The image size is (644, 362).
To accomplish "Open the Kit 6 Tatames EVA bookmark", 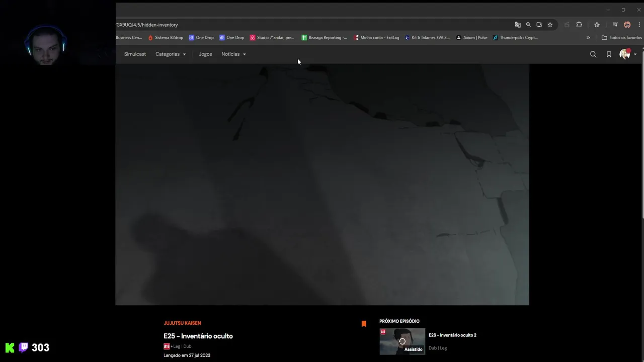I will 427,38.
